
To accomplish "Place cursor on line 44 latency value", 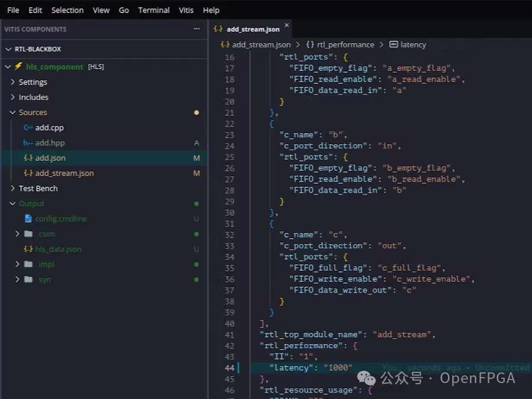I will coord(338,368).
